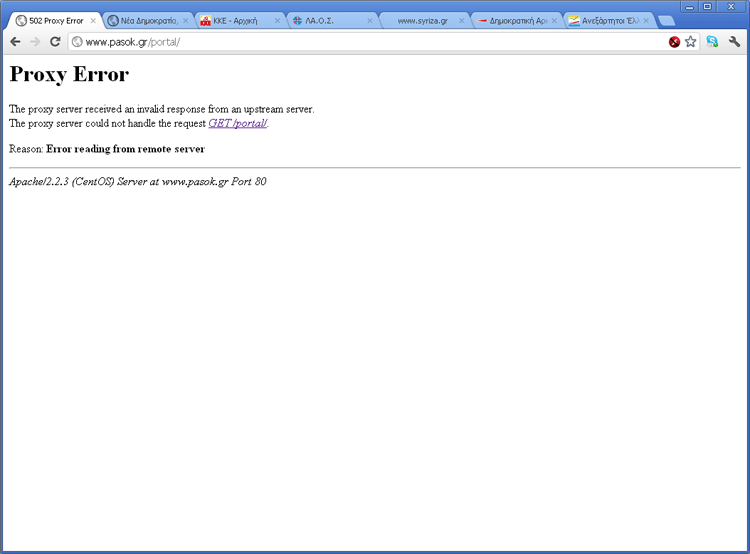Image resolution: width=750 pixels, height=554 pixels.
Task: Maximize the browser window
Action: tap(707, 6)
